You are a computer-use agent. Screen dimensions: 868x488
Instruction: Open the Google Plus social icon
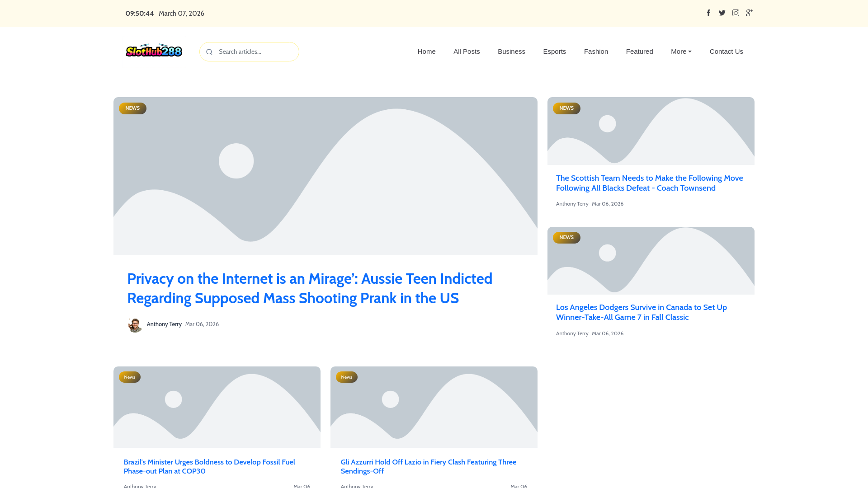[x=749, y=13]
